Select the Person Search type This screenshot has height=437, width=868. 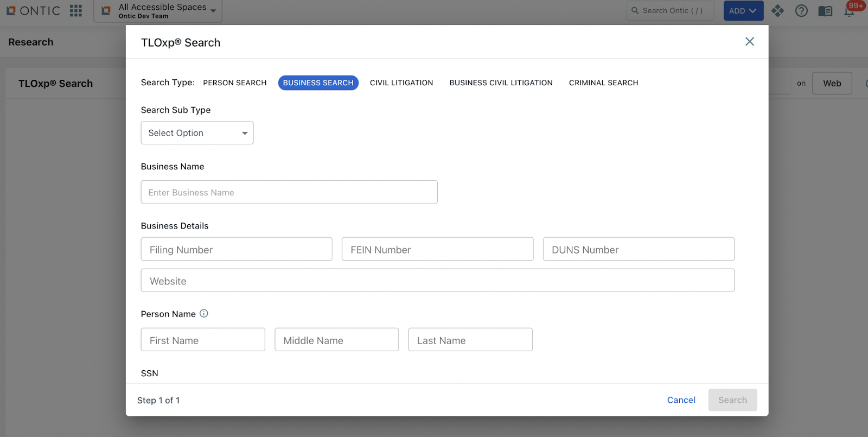(x=235, y=83)
